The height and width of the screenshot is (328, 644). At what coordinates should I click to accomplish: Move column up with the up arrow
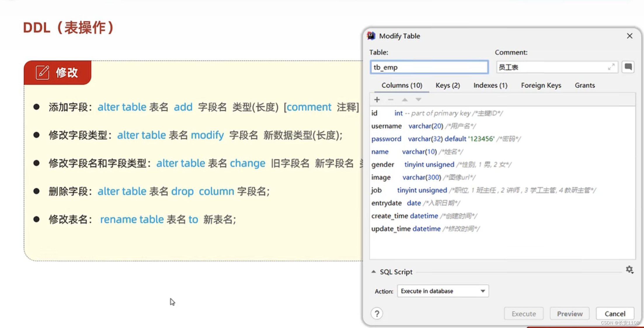click(x=405, y=100)
